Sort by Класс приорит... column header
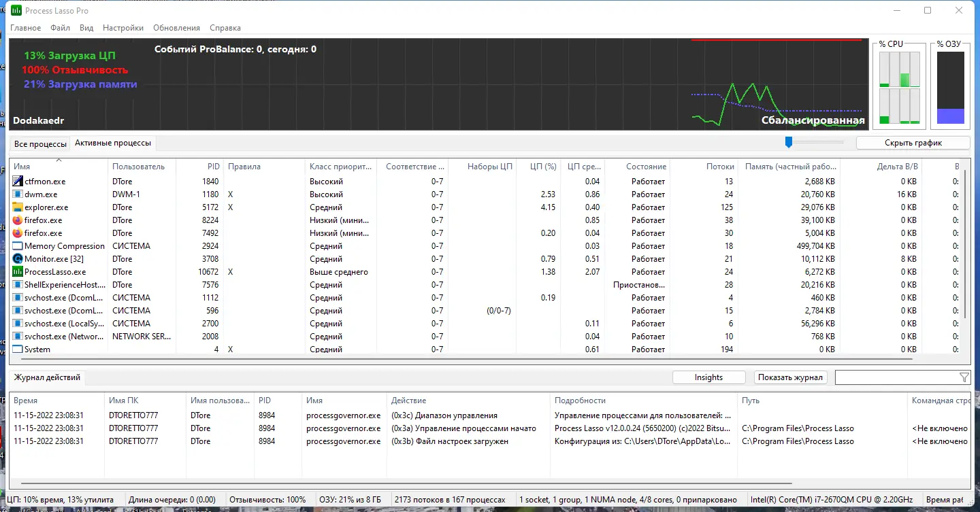Screen dimensions: 980x512 click(x=340, y=167)
